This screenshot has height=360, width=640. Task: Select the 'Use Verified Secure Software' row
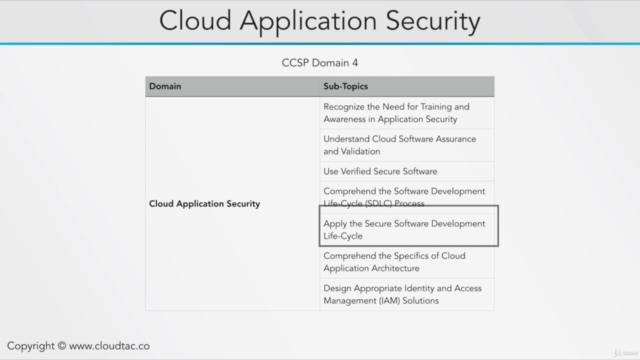tap(407, 171)
